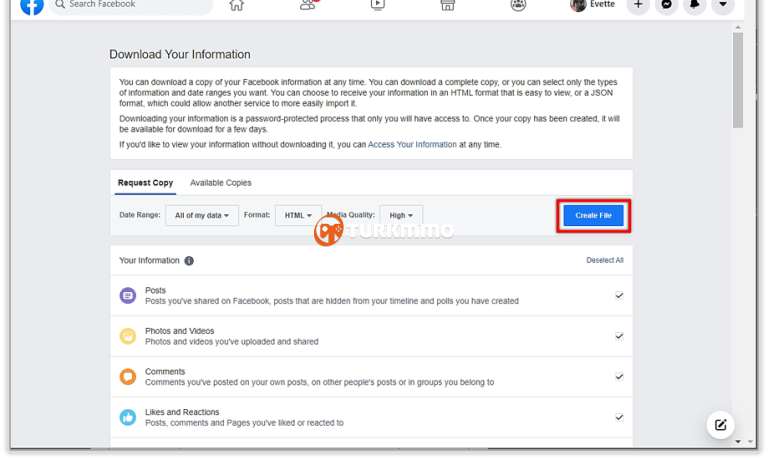Follow the Access Your Information link
The image size is (768, 460).
pyautogui.click(x=412, y=145)
